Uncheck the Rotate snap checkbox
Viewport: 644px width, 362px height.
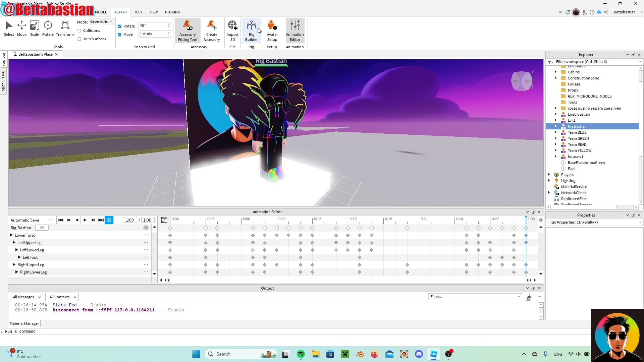(120, 26)
